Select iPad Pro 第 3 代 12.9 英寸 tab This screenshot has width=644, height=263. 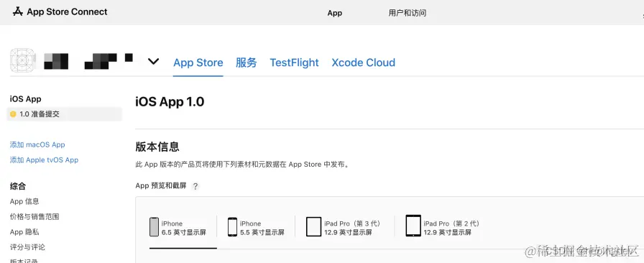(x=344, y=227)
